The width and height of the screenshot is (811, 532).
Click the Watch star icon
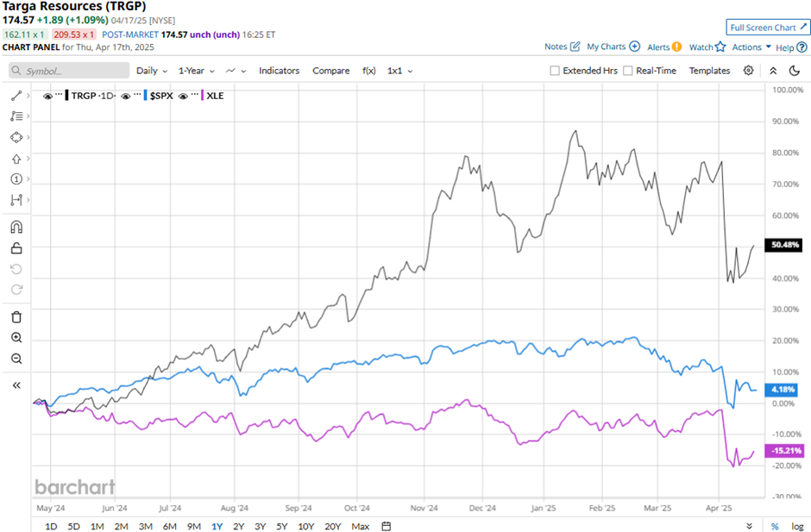point(720,47)
